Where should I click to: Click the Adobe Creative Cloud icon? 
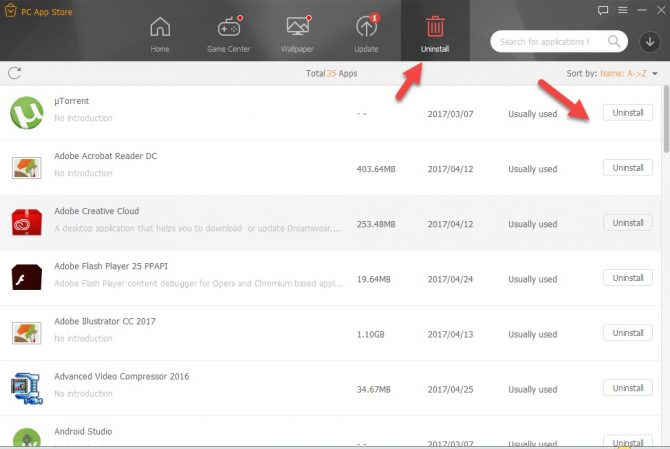[x=26, y=222]
